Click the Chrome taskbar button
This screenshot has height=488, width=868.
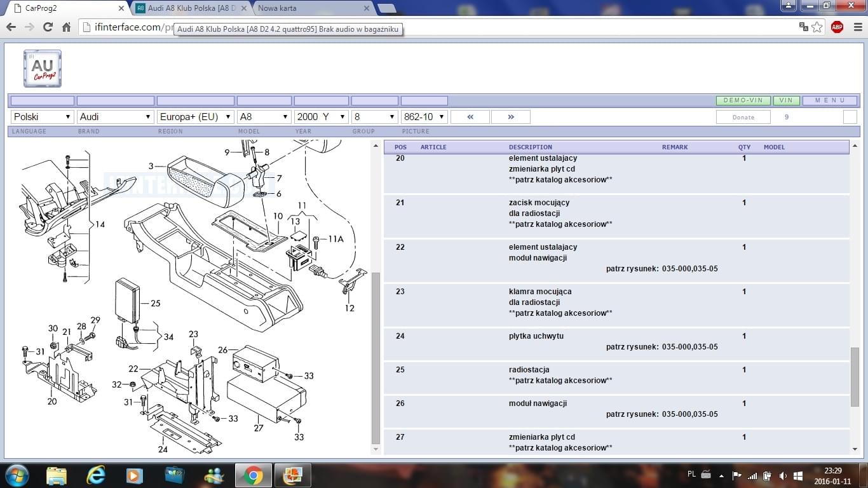(253, 475)
